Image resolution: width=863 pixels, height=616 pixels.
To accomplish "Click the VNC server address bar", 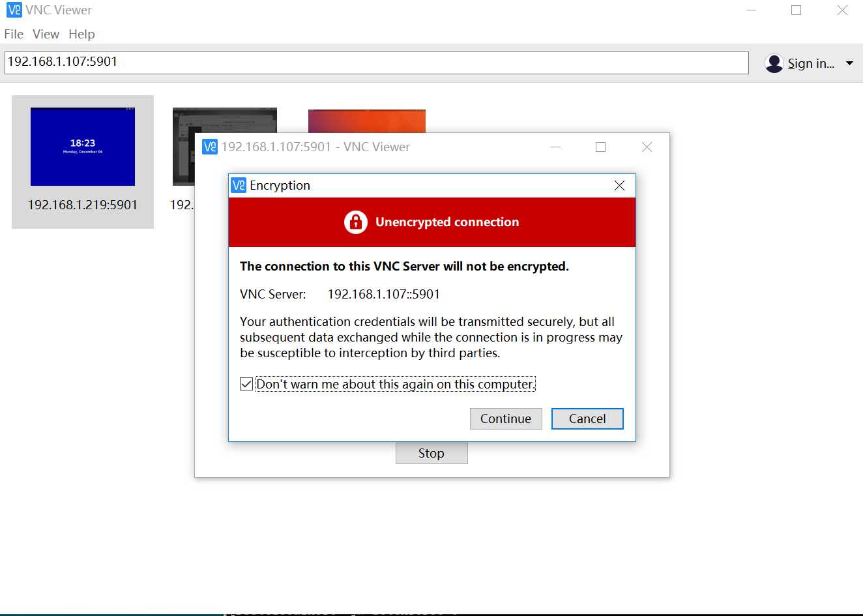I will (377, 63).
